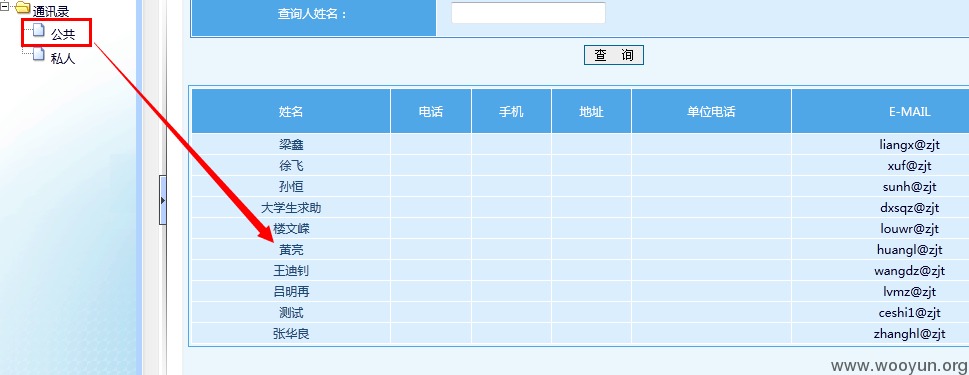The height and width of the screenshot is (375, 969).
Task: Select the name 徐飞
Action: pos(291,166)
